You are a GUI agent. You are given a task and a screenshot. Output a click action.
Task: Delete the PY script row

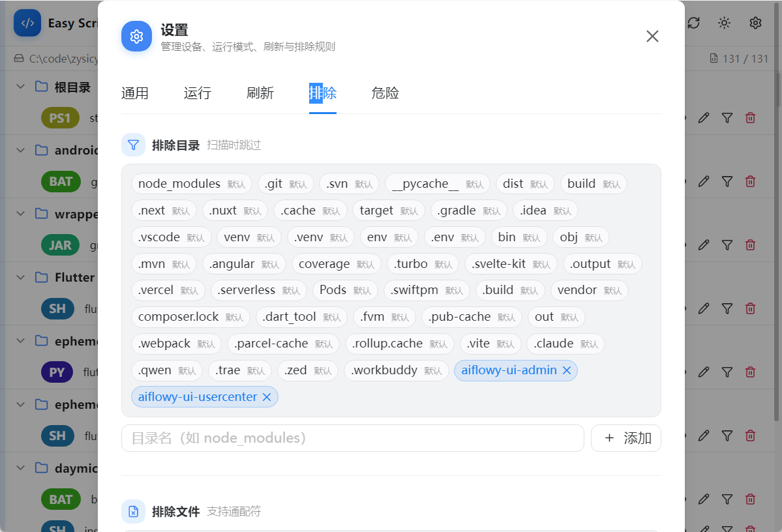[750, 372]
